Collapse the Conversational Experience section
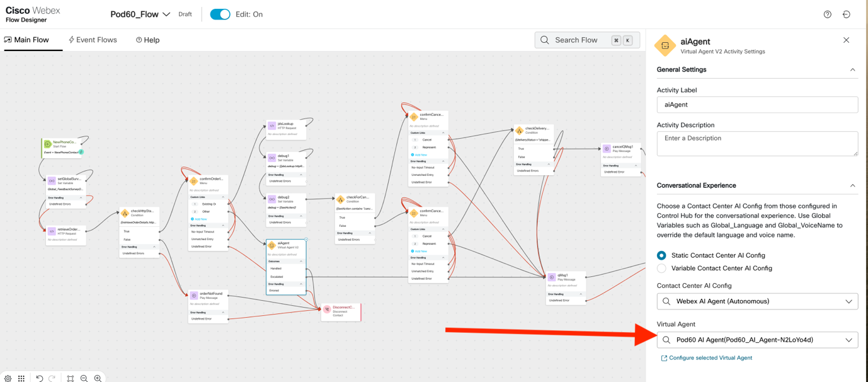Image resolution: width=868 pixels, height=382 pixels. 852,186
